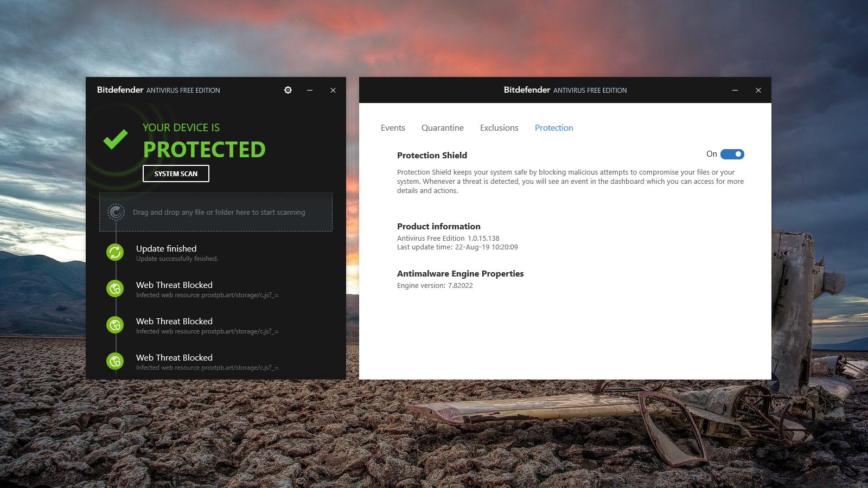Click the Antimalware Engine Properties heading
Screen dimensions: 868x488
pyautogui.click(x=460, y=274)
